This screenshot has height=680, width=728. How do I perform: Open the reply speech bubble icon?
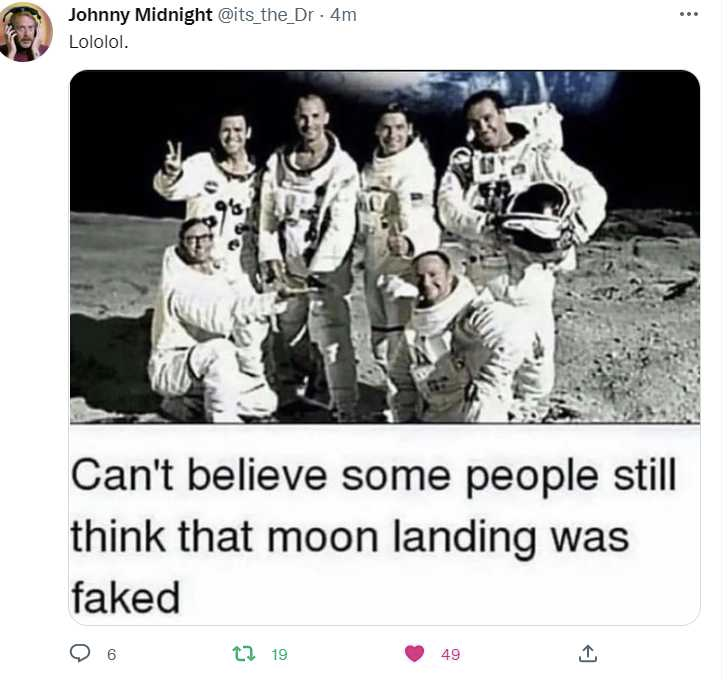(x=80, y=653)
